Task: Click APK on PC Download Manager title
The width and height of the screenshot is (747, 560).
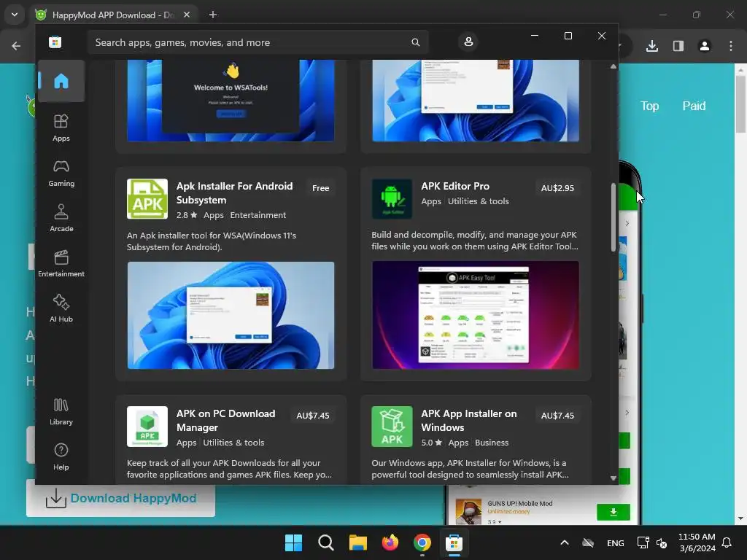Action: coord(225,421)
